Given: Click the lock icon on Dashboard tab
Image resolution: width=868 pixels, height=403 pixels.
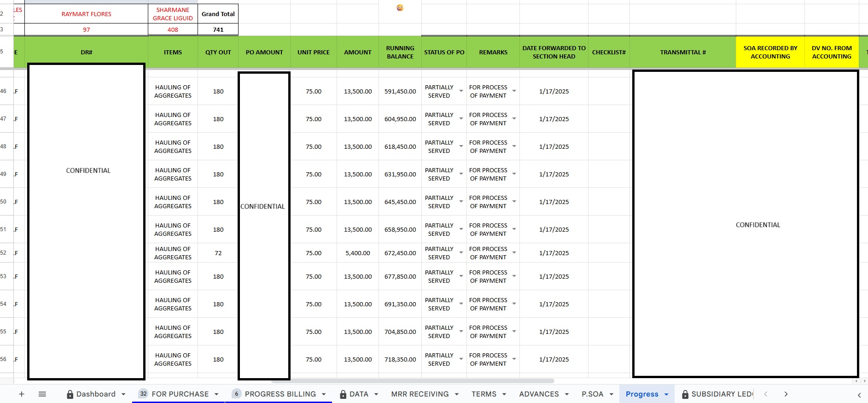Looking at the screenshot, I should 70,394.
